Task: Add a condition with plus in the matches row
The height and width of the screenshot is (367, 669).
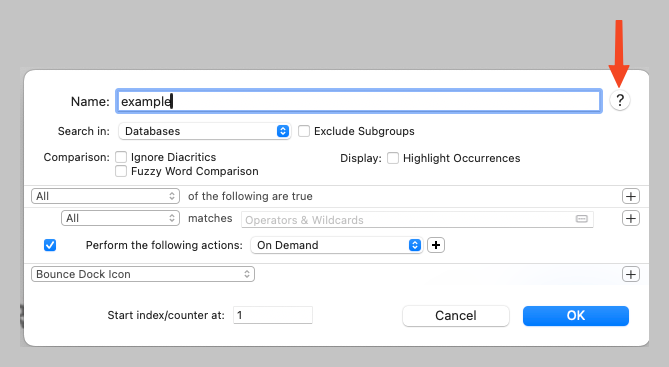Action: pyautogui.click(x=631, y=218)
